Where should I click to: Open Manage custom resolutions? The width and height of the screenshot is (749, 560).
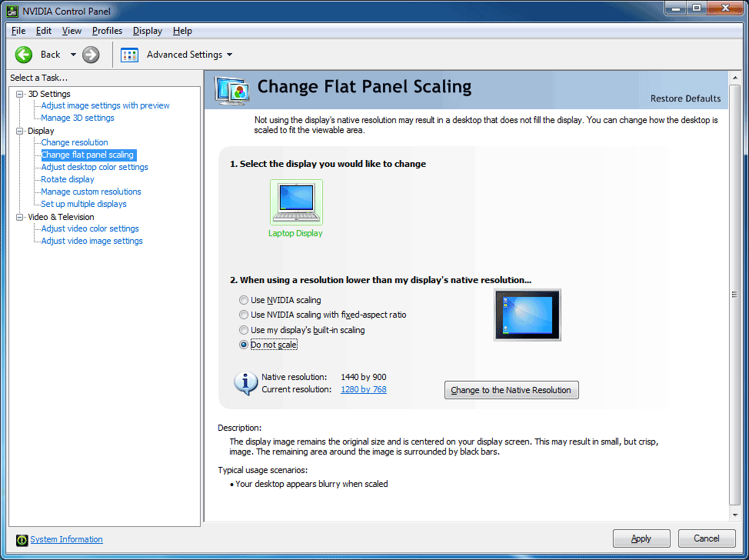(x=92, y=192)
